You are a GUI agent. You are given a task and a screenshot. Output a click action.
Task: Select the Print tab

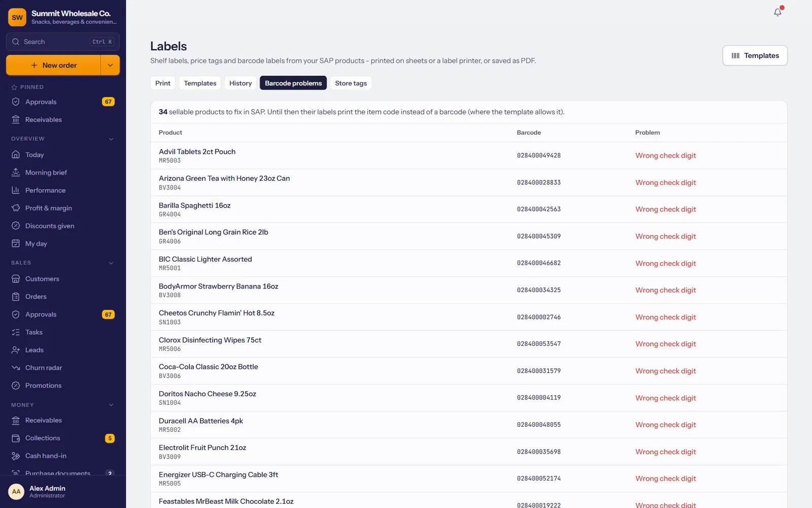(x=163, y=83)
